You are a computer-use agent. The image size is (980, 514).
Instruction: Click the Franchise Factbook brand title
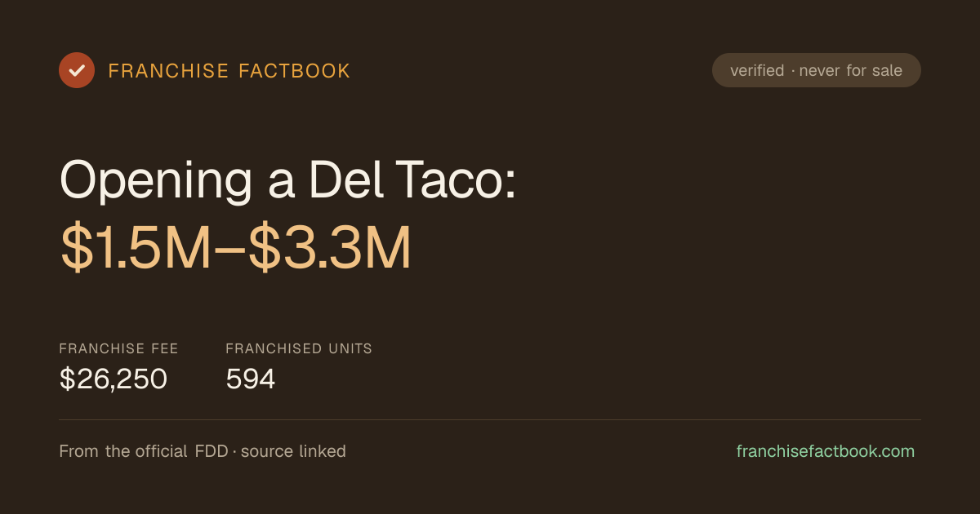[x=229, y=71]
